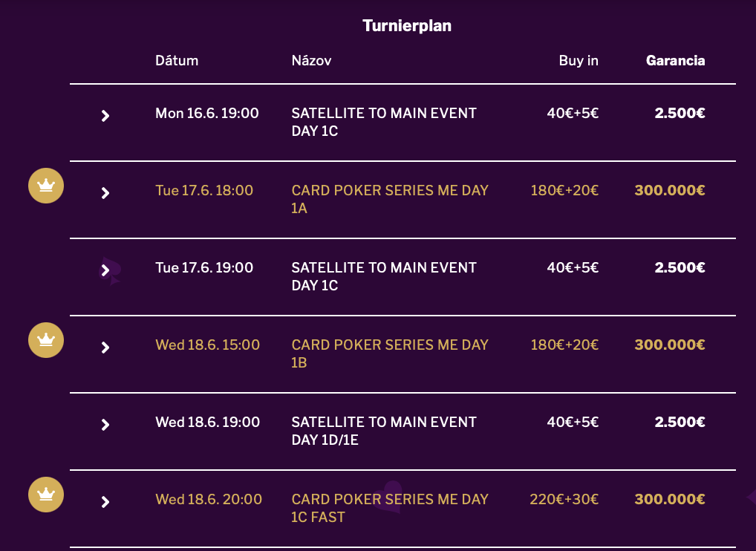Expand the Wed 18.6. 19:00 satellite row
Viewport: 756px width, 551px height.
tap(105, 425)
